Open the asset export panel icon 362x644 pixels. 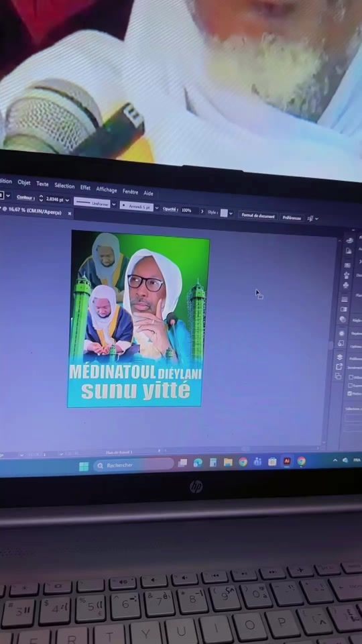(x=339, y=366)
